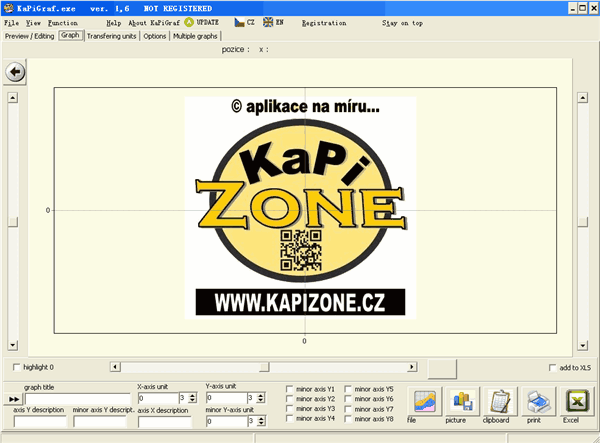Open the Function menu
600x443 pixels.
63,23
